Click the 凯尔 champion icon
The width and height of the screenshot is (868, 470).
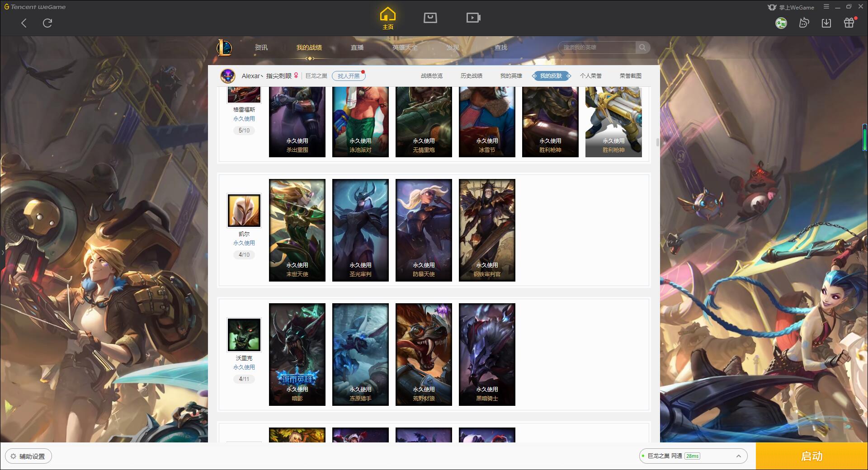tap(244, 211)
